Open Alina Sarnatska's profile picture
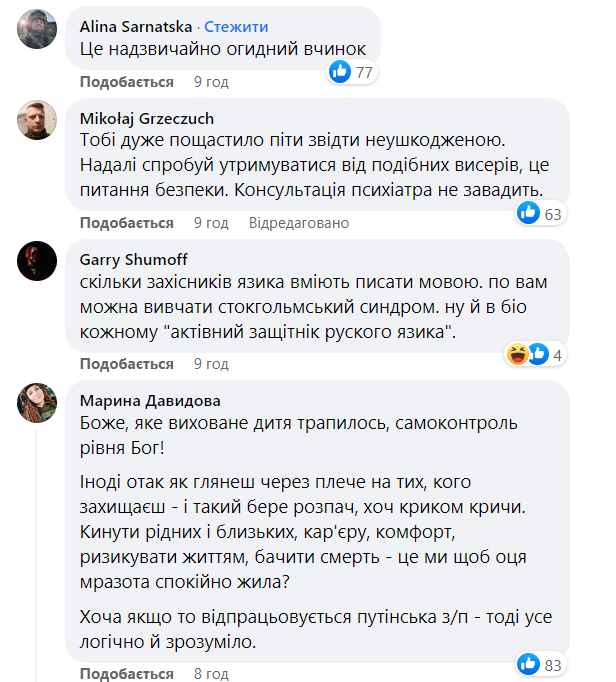The height and width of the screenshot is (682, 616). 37,29
